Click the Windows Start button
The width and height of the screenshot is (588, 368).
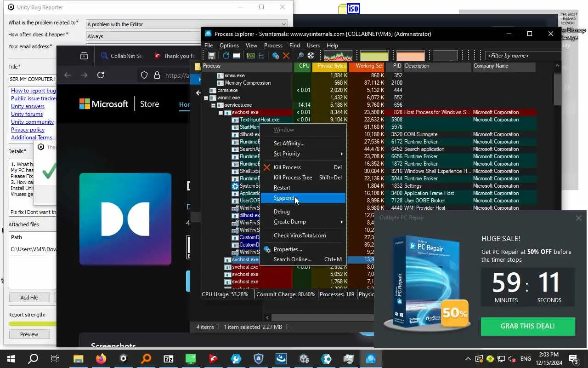click(x=11, y=359)
